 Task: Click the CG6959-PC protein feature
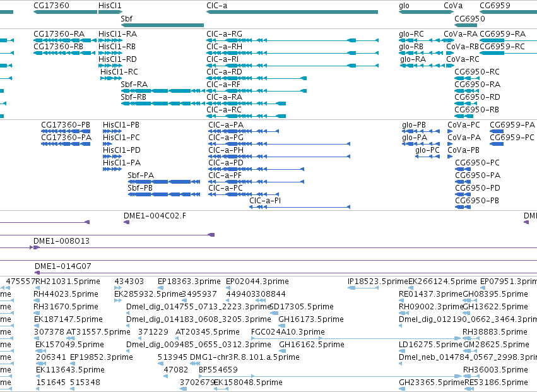click(497, 144)
